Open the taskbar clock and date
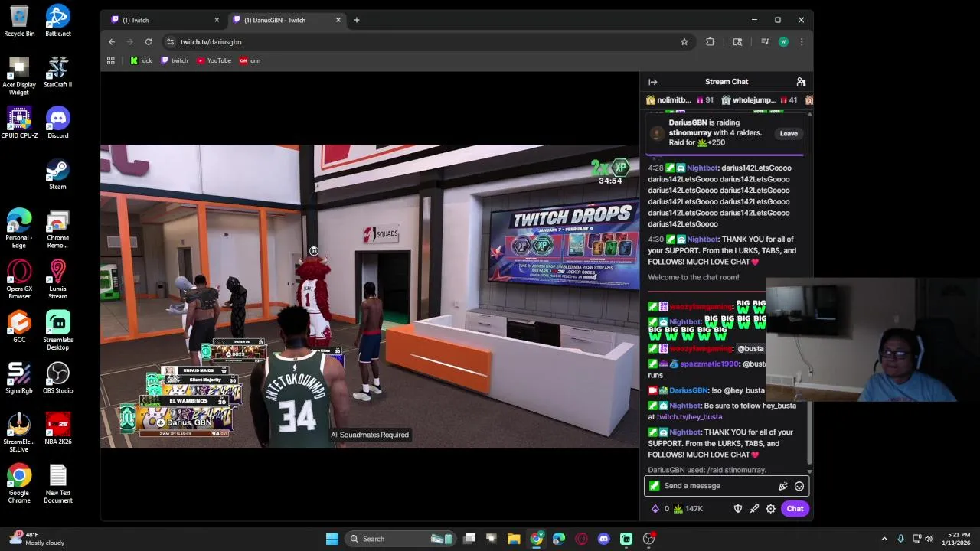980x551 pixels. [x=959, y=539]
